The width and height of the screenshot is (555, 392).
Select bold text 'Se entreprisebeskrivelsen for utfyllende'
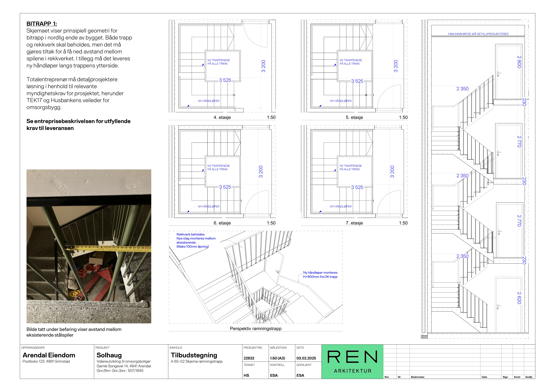78,121
